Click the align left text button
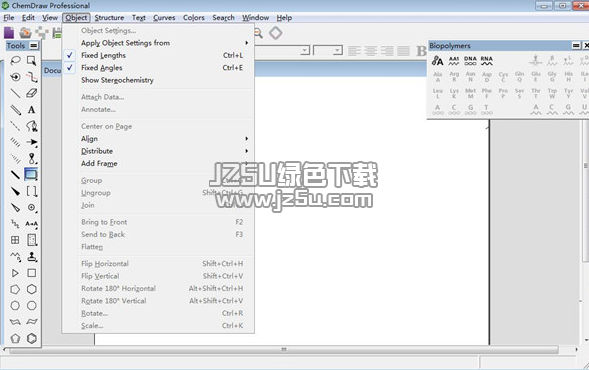The image size is (589, 370). coord(354,50)
